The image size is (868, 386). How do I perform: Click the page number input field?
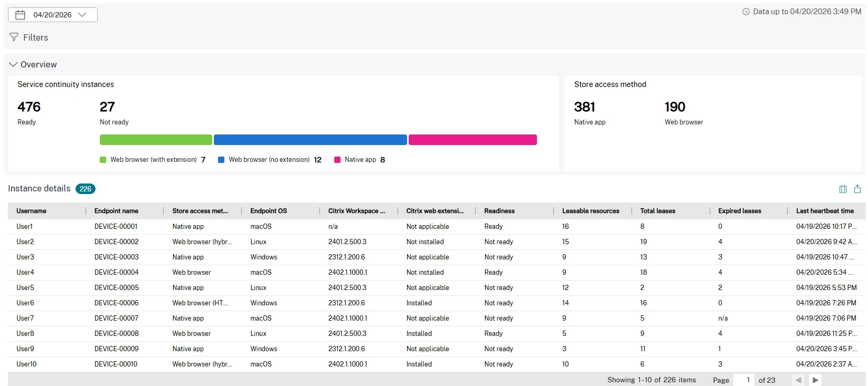click(x=744, y=380)
